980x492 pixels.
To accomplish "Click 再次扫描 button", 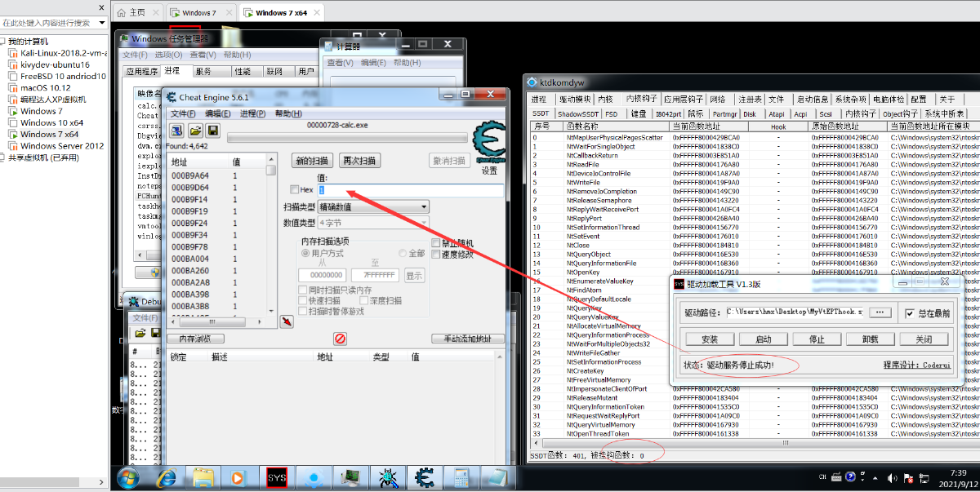I will 359,161.
